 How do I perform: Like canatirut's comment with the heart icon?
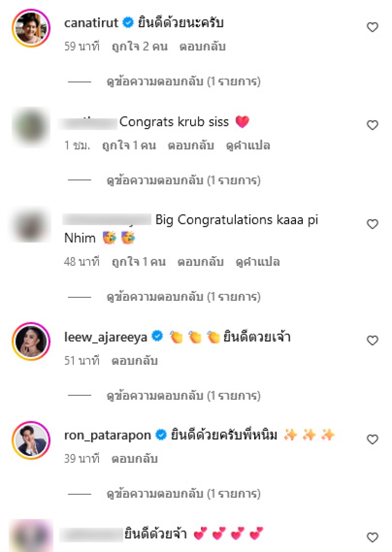(372, 27)
